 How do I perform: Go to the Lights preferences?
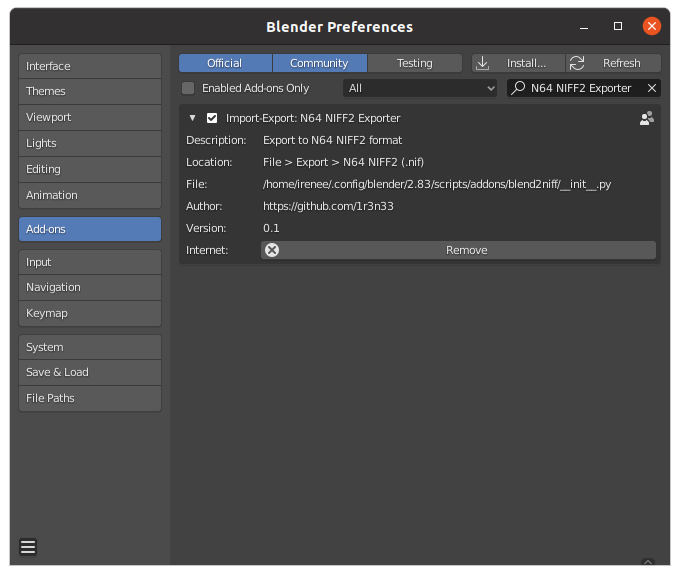(90, 143)
